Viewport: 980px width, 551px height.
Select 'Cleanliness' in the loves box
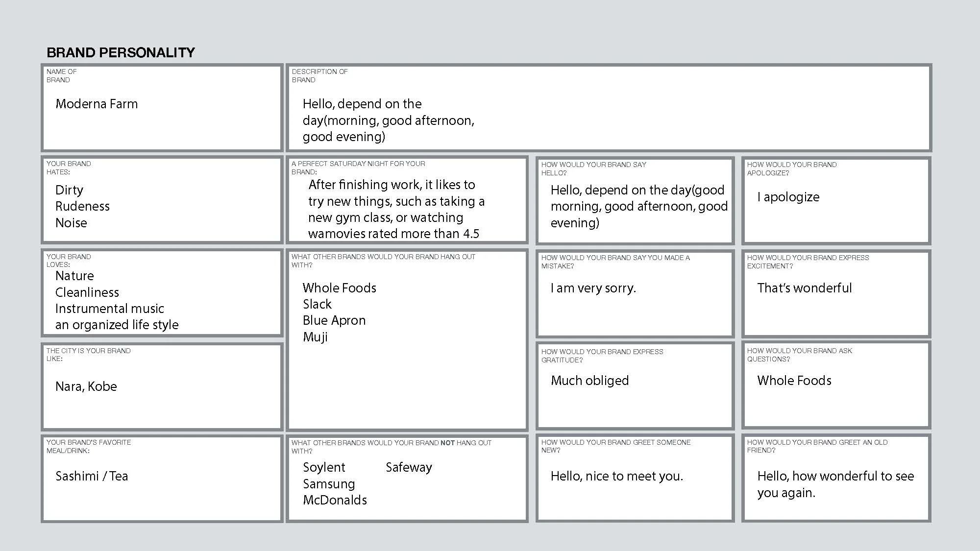coord(87,292)
